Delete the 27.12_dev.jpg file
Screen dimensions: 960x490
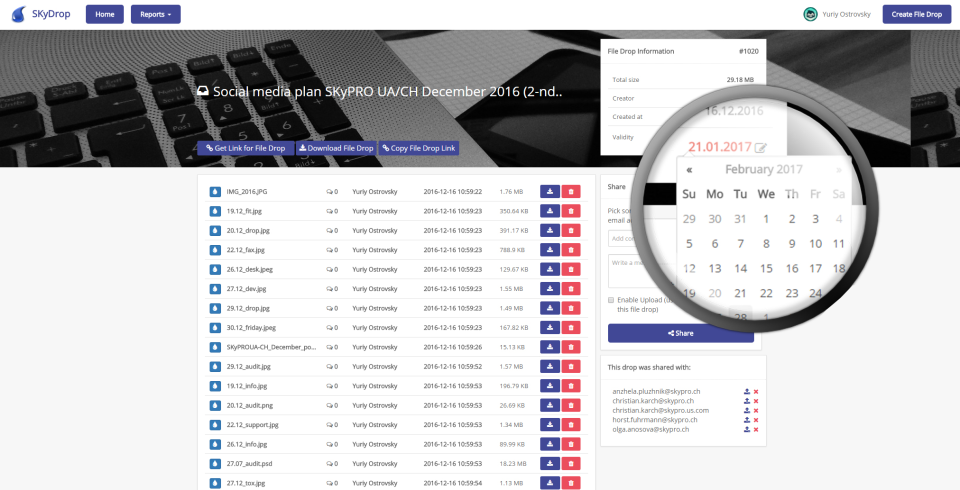click(x=571, y=288)
